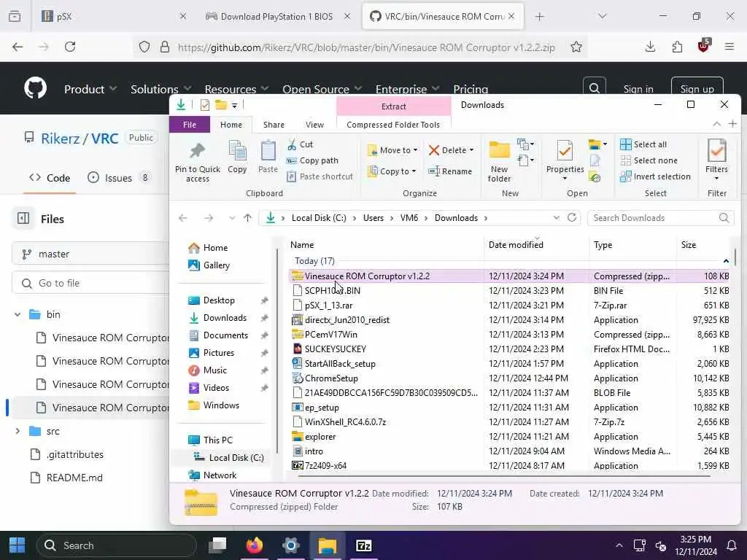Click the Pricing link

tap(471, 89)
